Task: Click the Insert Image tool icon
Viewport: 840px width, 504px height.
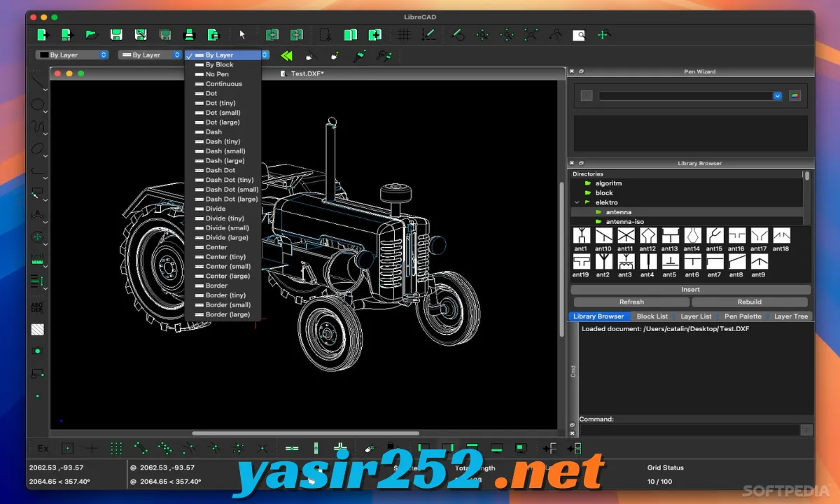Action: [38, 351]
